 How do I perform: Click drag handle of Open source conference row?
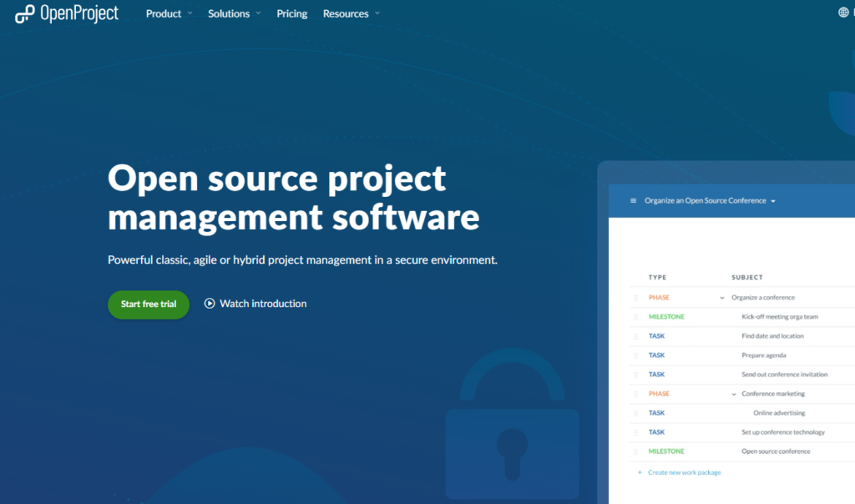coord(635,451)
